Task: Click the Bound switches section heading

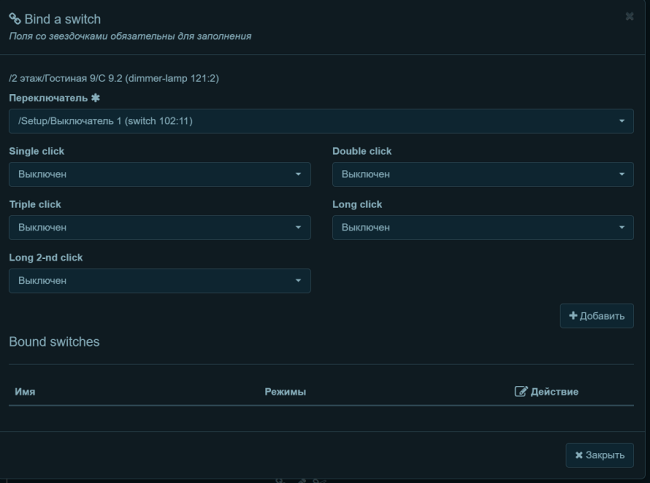Action: pyautogui.click(x=54, y=342)
